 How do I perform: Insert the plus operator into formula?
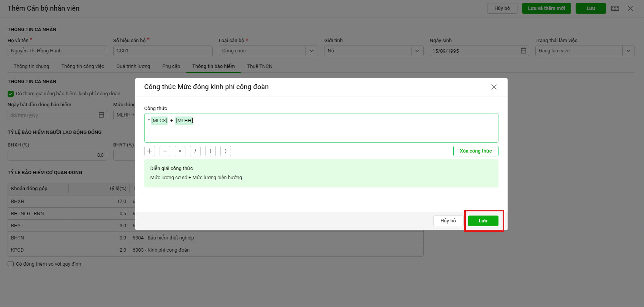tap(150, 151)
